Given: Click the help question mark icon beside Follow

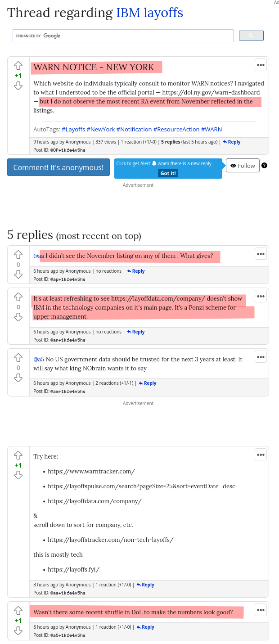Looking at the screenshot, I should 264,166.
